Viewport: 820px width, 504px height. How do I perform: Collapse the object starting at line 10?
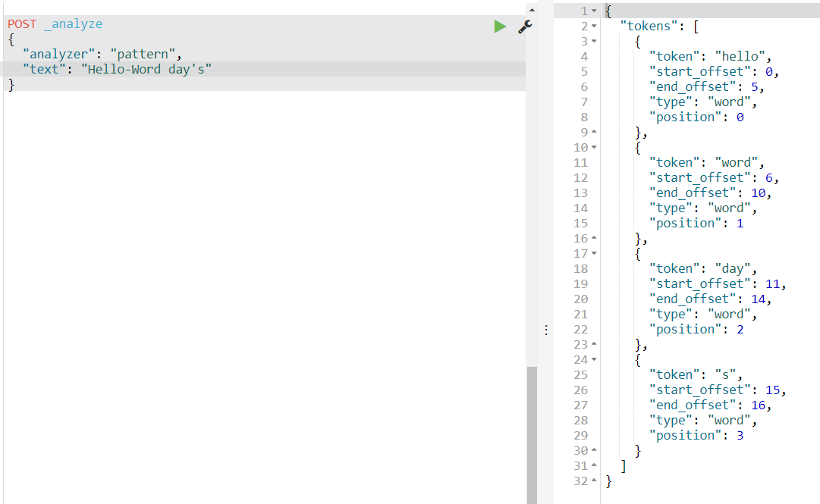pos(594,147)
